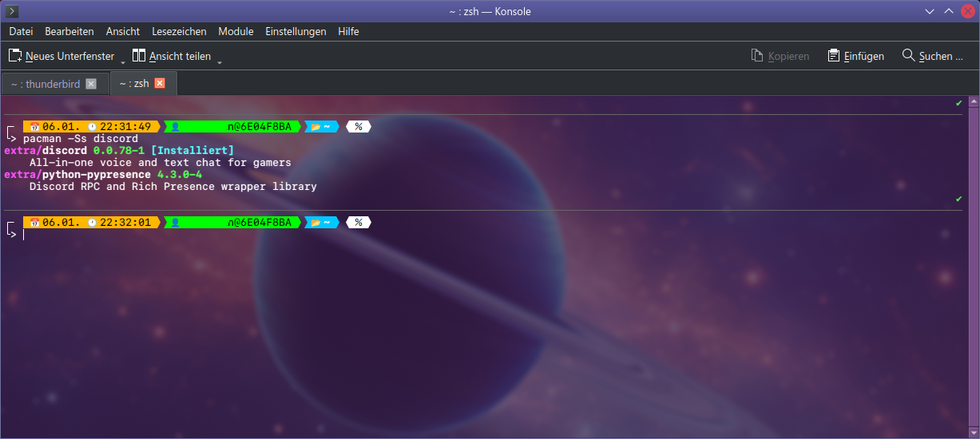Click the window maximize chevron button

pos(949,11)
